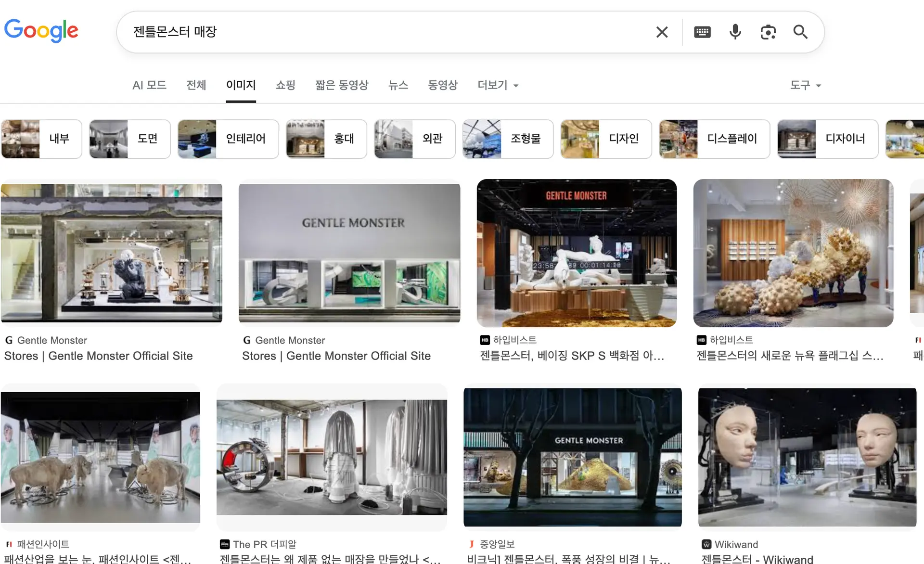Go to Google home via logo
This screenshot has height=564, width=924.
41,31
